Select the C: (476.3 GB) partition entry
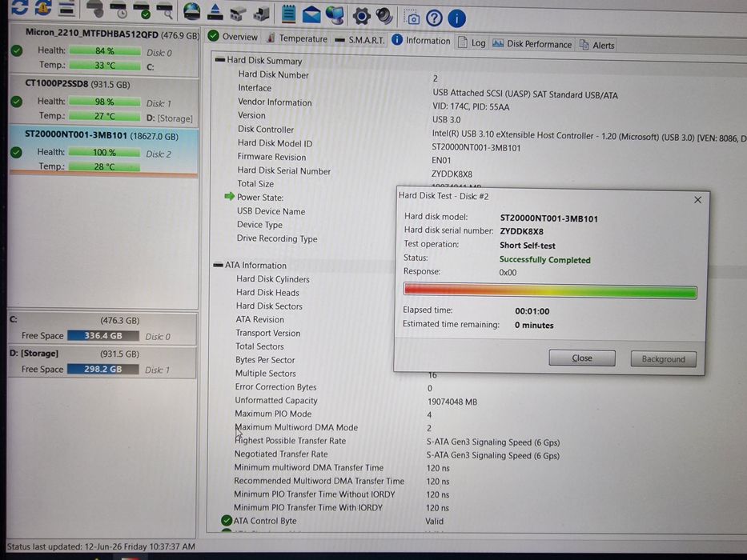Screen dimensions: 747x560 pyautogui.click(x=102, y=329)
